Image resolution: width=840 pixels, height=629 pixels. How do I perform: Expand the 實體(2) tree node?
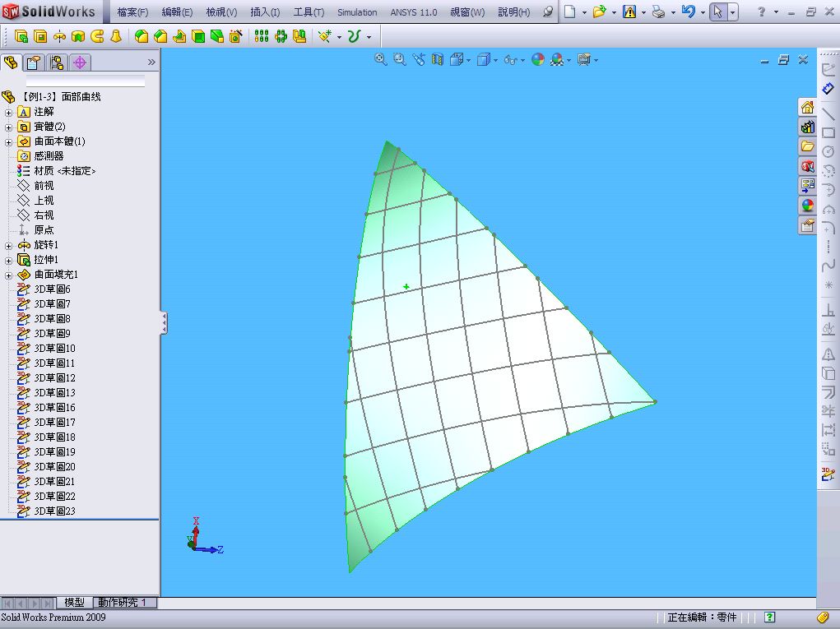point(8,127)
